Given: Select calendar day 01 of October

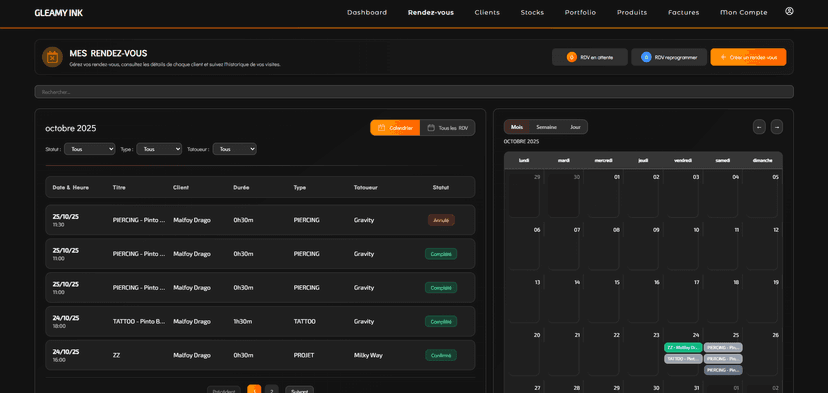Looking at the screenshot, I should point(603,194).
